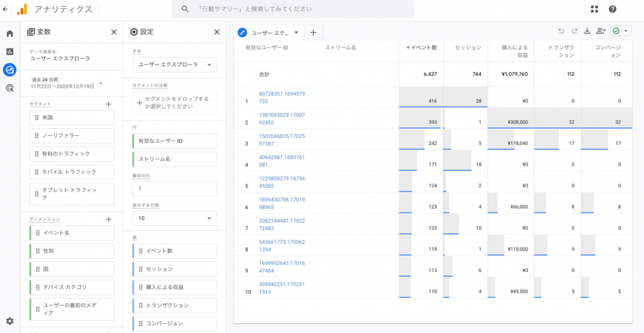Go to the Home icon in left sidebar
The image size is (644, 333).
click(x=9, y=33)
